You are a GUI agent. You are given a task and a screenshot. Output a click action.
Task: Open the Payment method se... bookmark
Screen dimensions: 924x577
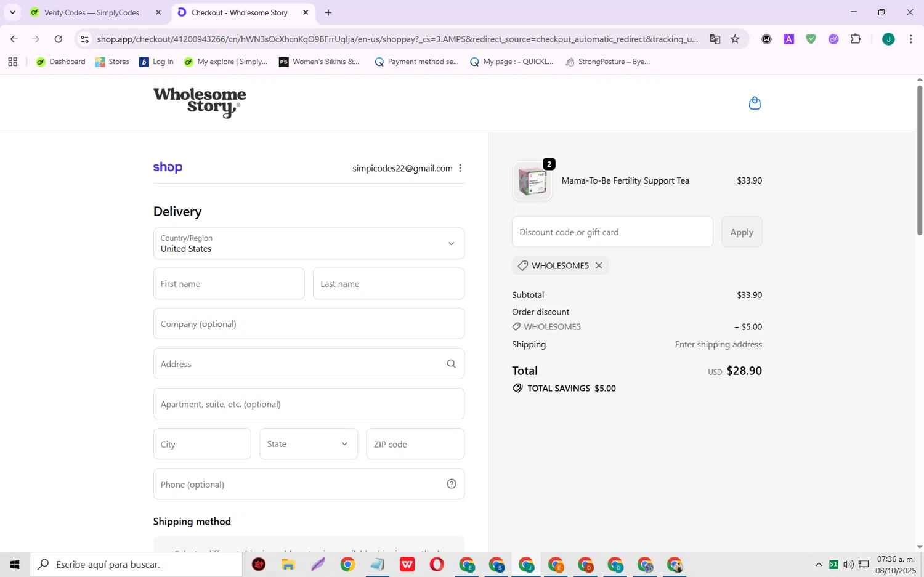point(416,62)
